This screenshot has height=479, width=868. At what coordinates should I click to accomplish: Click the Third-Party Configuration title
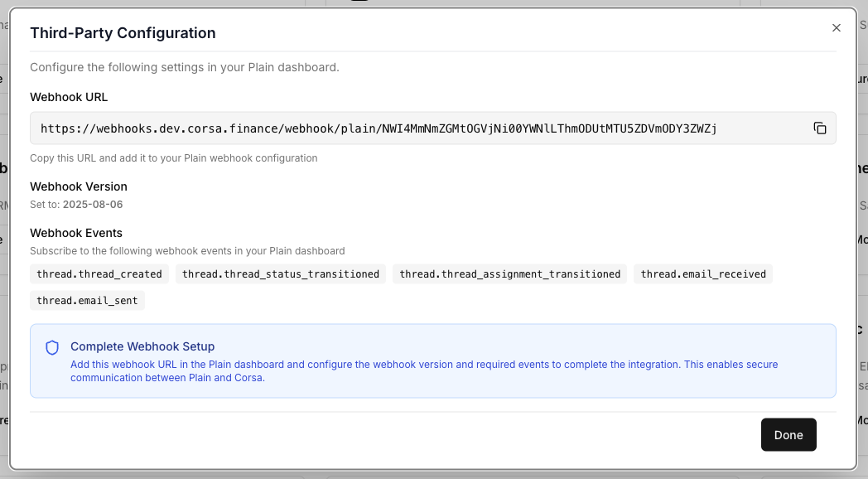tap(123, 33)
